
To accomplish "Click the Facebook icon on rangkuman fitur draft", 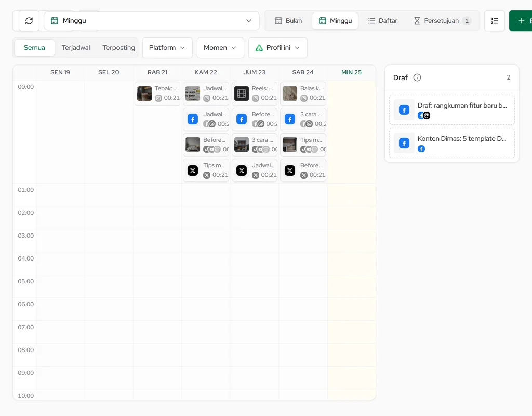I will pos(404,110).
